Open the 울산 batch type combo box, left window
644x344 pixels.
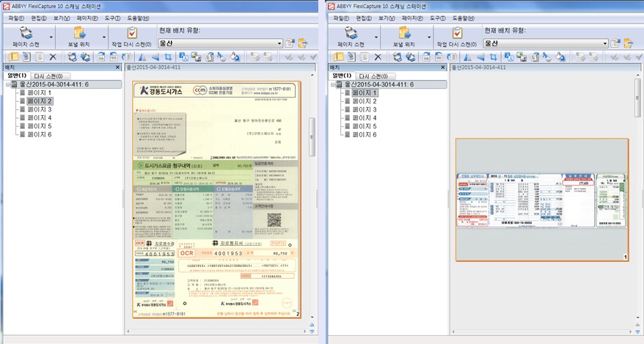point(221,43)
